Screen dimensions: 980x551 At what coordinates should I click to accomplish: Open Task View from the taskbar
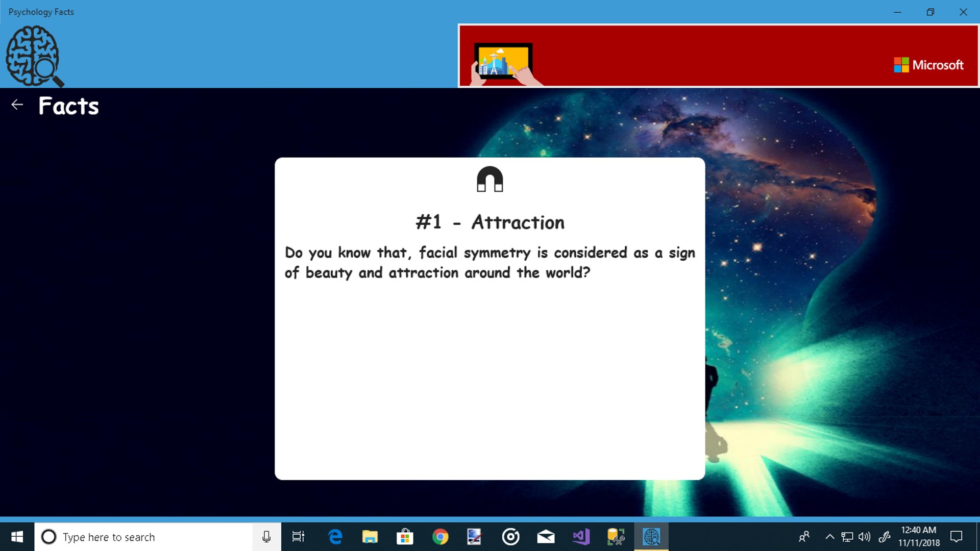coord(298,537)
